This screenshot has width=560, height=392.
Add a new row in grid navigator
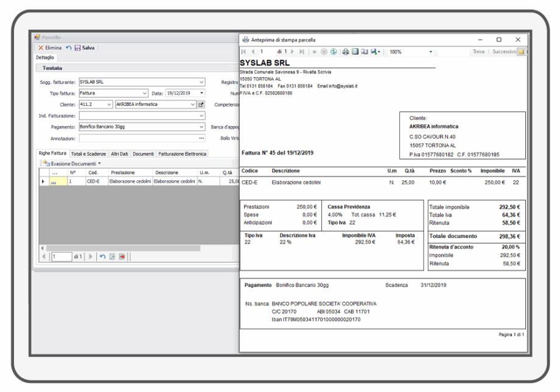tap(112, 257)
